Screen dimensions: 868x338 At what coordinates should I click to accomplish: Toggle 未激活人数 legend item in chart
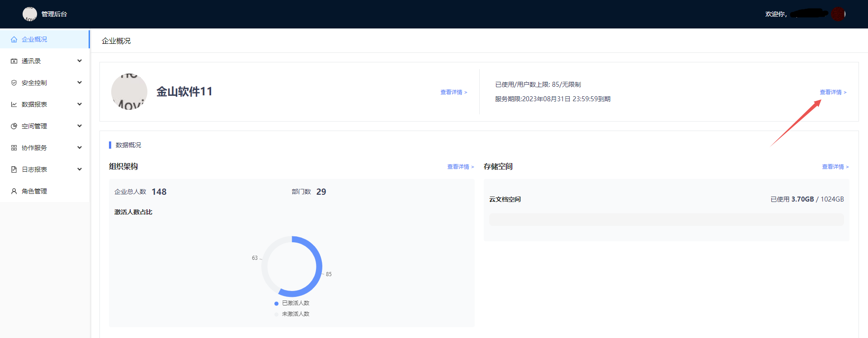pyautogui.click(x=292, y=314)
